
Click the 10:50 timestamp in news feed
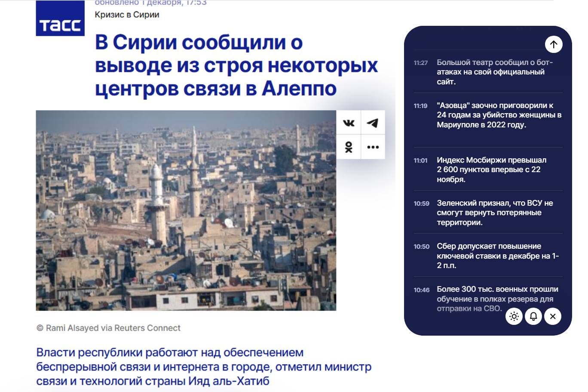(421, 247)
